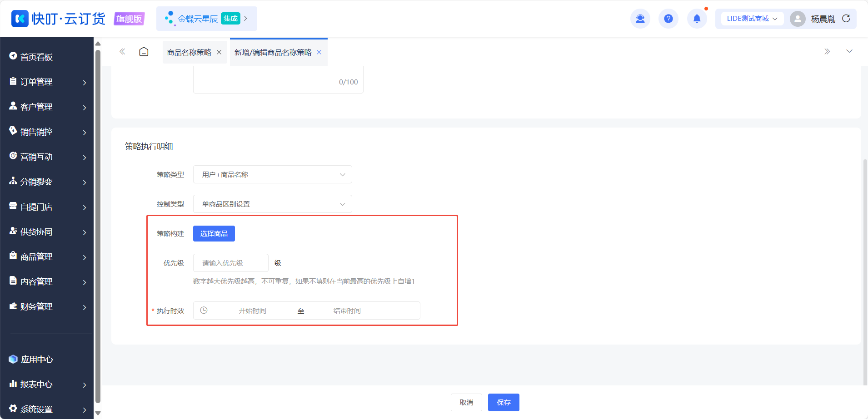Click the refresh icon beside username

(846, 19)
